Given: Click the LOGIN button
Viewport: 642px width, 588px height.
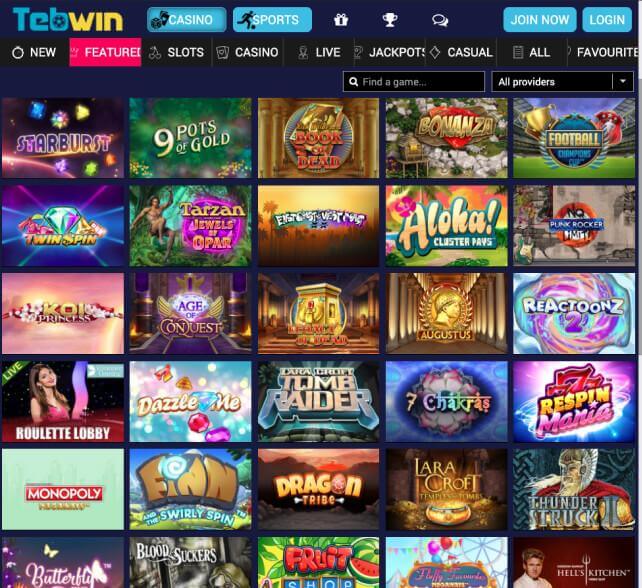Looking at the screenshot, I should click(607, 20).
